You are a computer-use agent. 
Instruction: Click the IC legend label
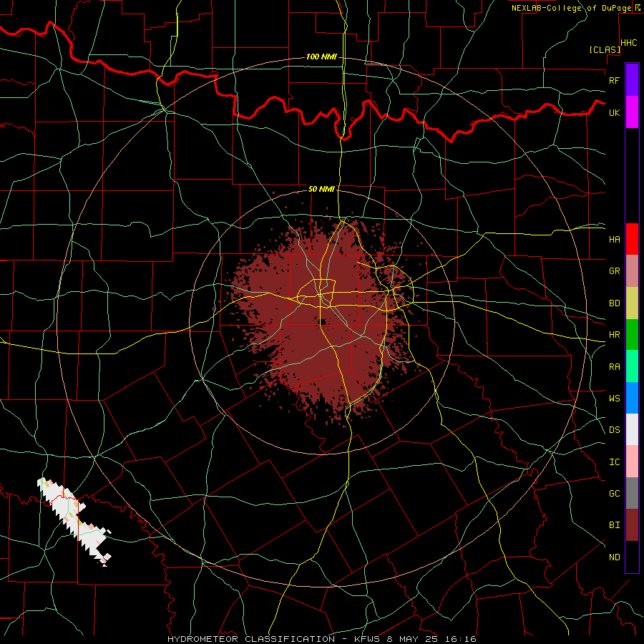pyautogui.click(x=614, y=462)
